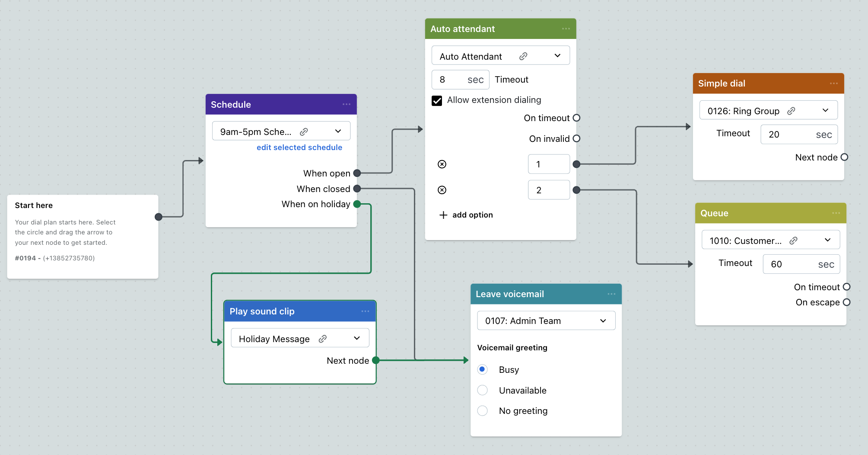Open the linked 0126: Ring Group item
Image resolution: width=868 pixels, height=455 pixels.
tap(791, 111)
